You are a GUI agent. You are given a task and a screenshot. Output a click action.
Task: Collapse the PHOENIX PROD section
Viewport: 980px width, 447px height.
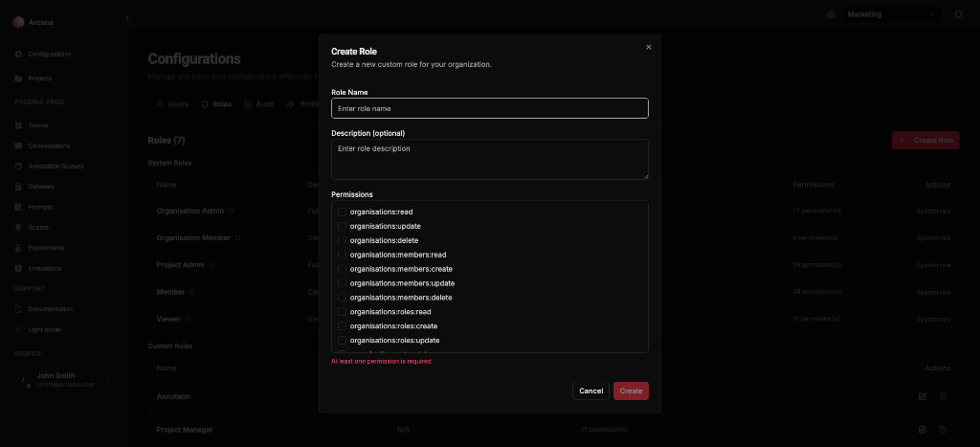click(109, 101)
